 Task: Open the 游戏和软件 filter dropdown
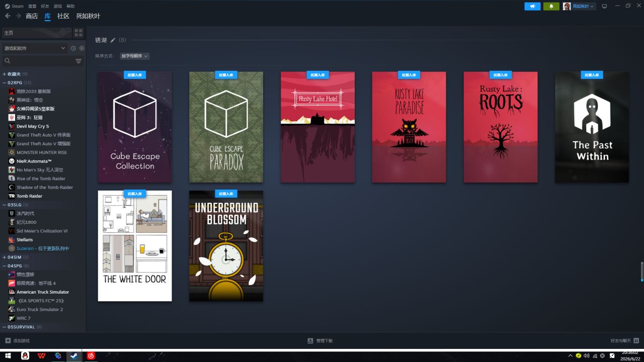[x=35, y=48]
